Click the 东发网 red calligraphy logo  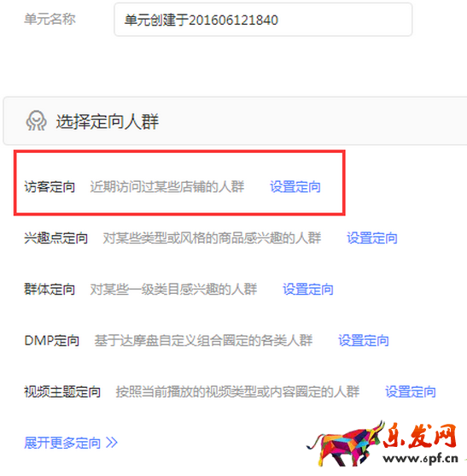420,435
